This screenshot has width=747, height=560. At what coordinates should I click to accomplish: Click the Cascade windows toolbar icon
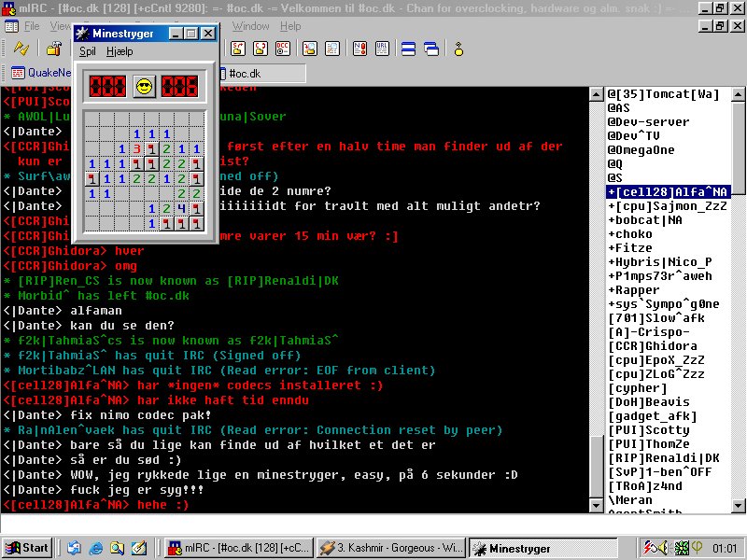point(431,49)
